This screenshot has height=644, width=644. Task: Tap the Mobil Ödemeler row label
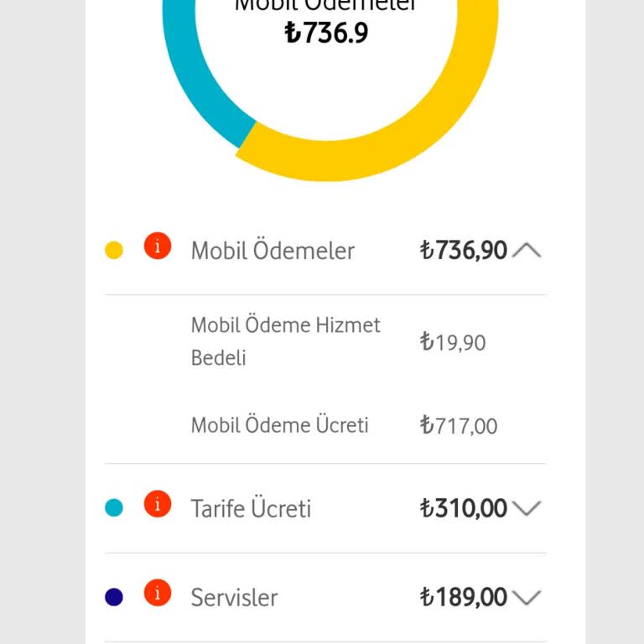click(273, 250)
